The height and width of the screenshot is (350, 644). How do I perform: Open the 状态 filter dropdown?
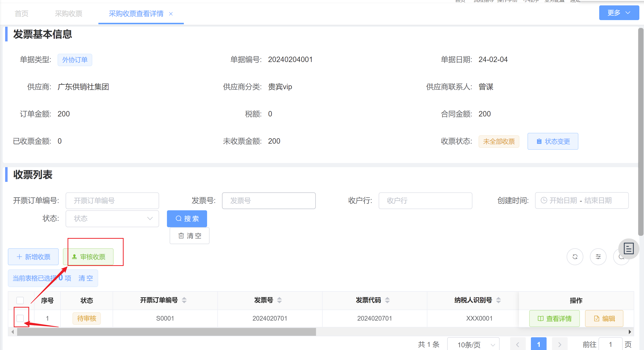(112, 219)
